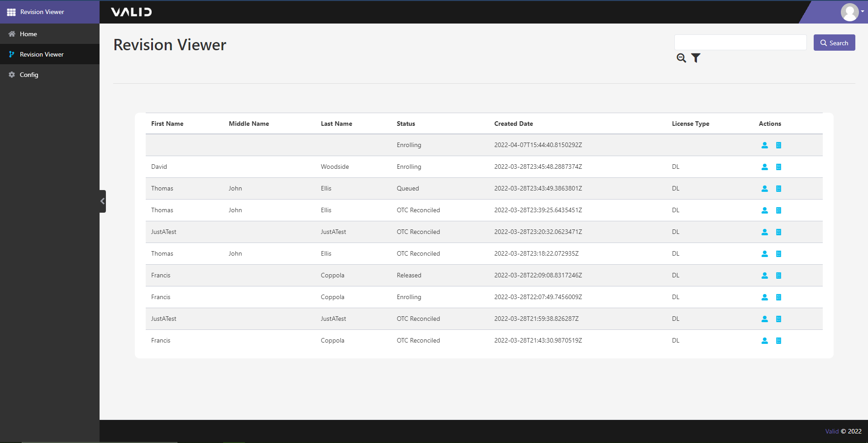Image resolution: width=868 pixels, height=443 pixels.
Task: Collapse the sidebar using the chevron handle
Action: [x=103, y=201]
